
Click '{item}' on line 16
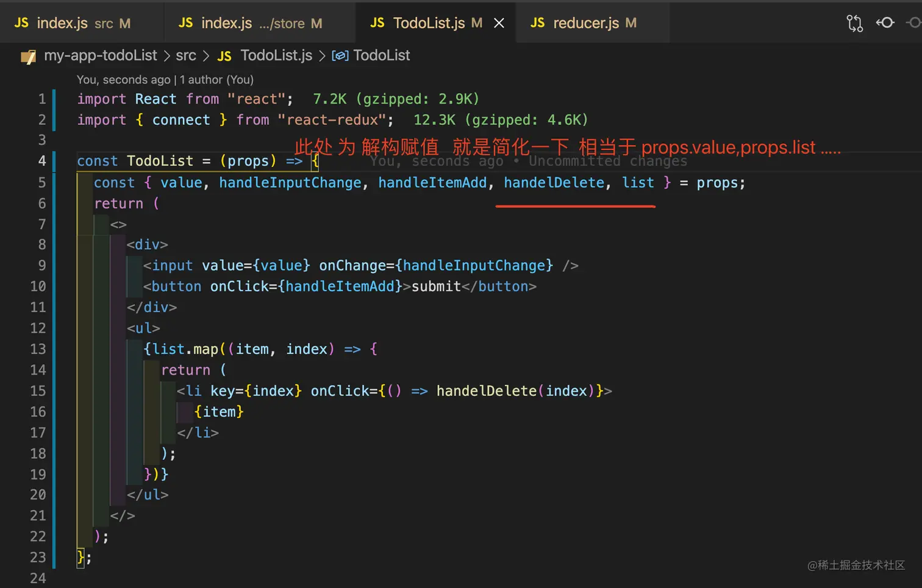click(x=219, y=412)
